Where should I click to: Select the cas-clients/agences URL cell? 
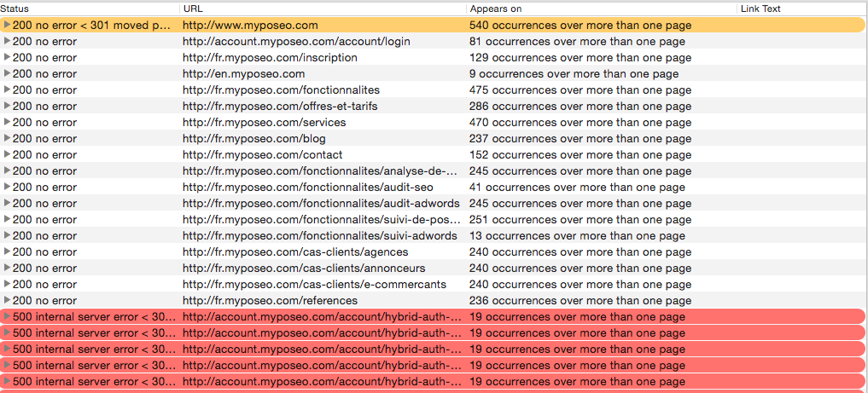tap(295, 252)
